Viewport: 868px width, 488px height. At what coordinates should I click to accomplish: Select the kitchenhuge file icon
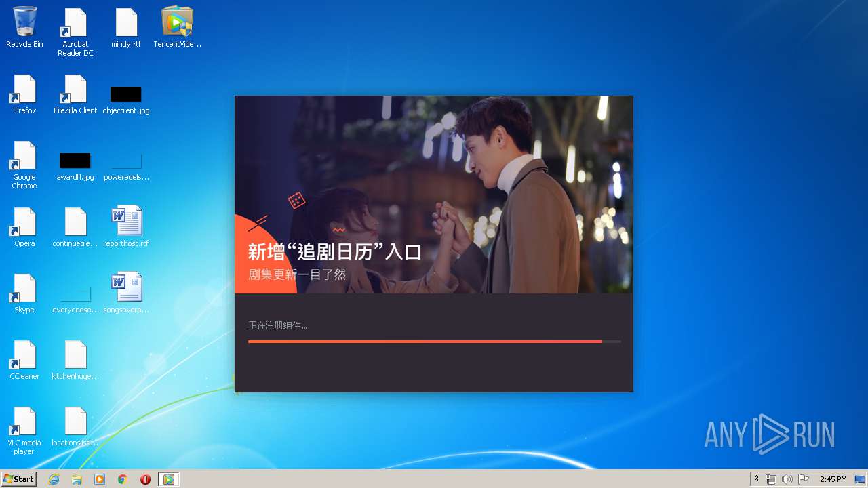(75, 360)
